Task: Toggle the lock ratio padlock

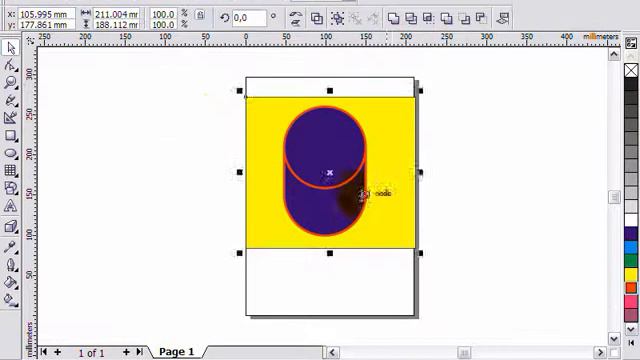Action: (x=200, y=15)
